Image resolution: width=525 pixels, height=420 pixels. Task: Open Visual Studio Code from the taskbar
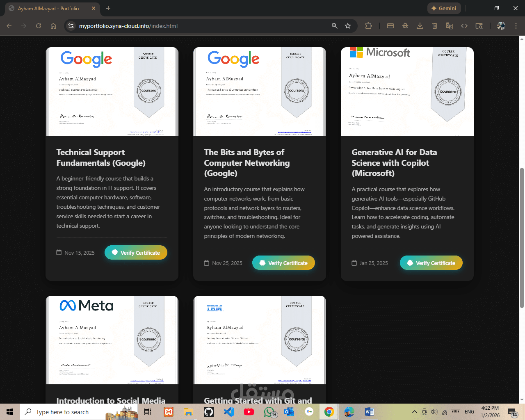[x=229, y=412]
